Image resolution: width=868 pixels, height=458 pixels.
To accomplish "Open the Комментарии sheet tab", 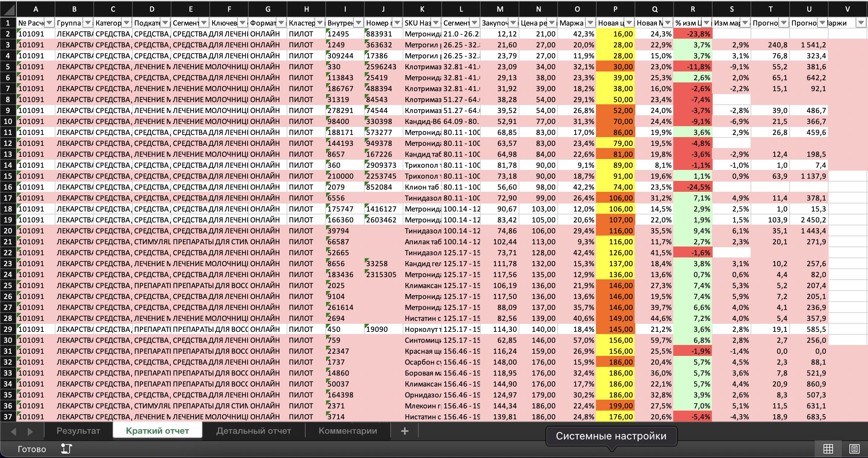I will point(348,431).
